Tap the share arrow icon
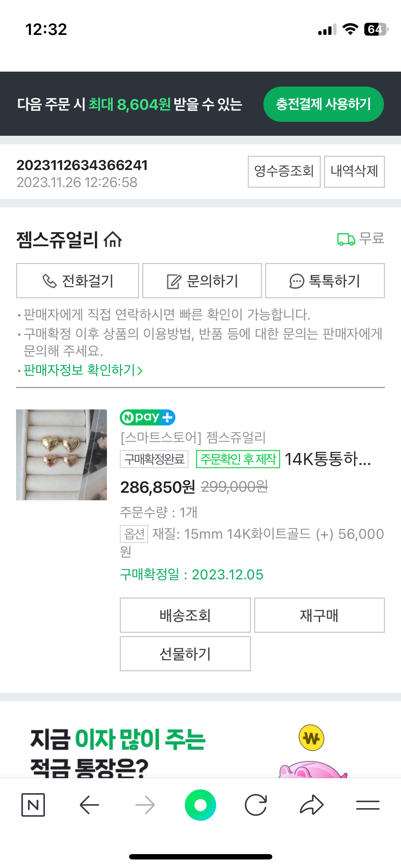 pyautogui.click(x=312, y=805)
